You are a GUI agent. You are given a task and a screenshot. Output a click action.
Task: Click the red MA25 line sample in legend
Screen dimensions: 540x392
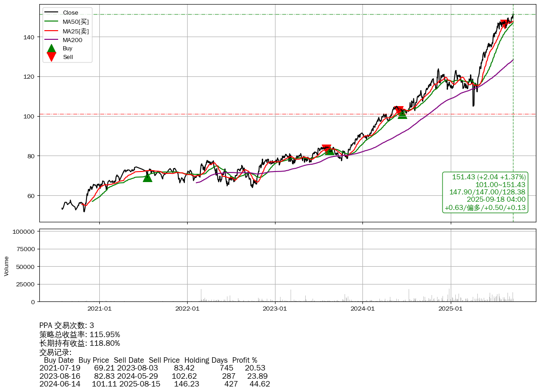[x=52, y=31]
